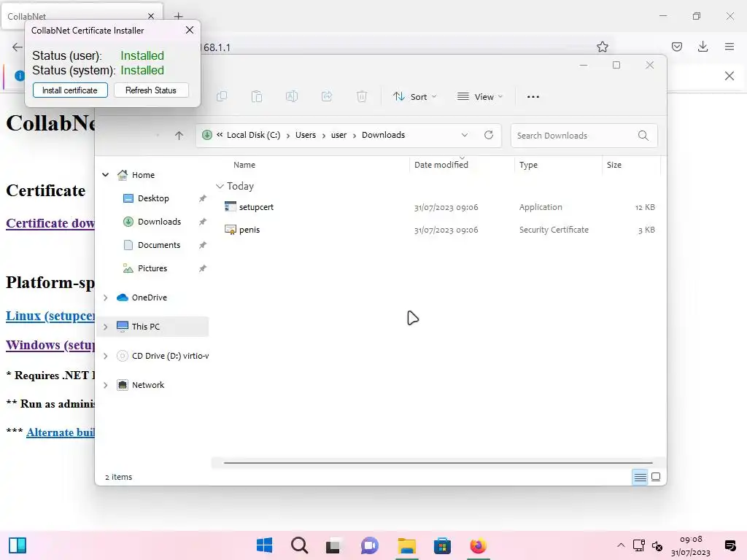Screen dimensions: 747x560
Task: Open the Pocket save icon in Firefox
Action: pyautogui.click(x=676, y=47)
